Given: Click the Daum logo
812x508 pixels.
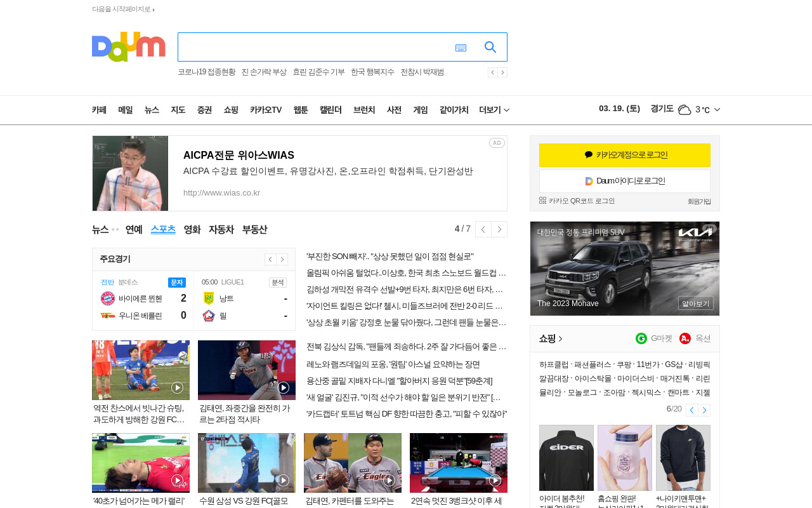Looking at the screenshot, I should pyautogui.click(x=129, y=47).
